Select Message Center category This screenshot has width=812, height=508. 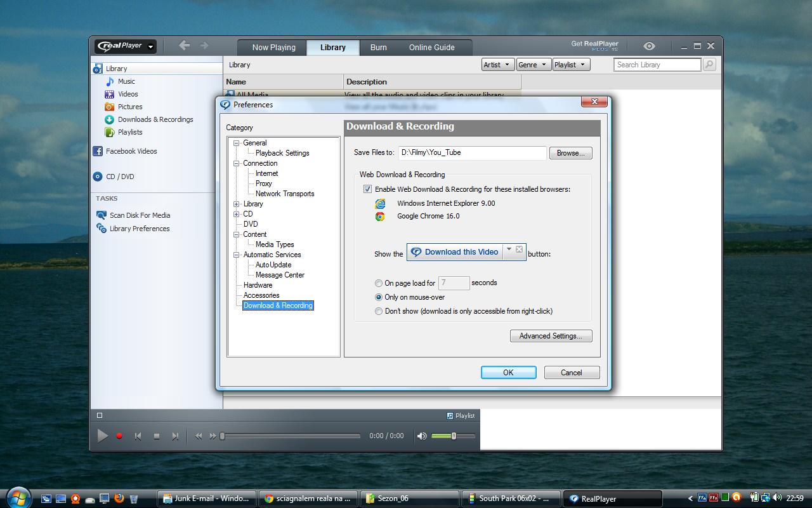pyautogui.click(x=280, y=275)
